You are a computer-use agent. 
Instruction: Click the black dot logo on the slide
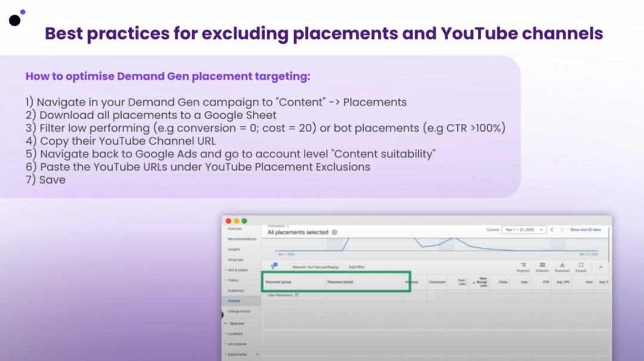(15, 20)
